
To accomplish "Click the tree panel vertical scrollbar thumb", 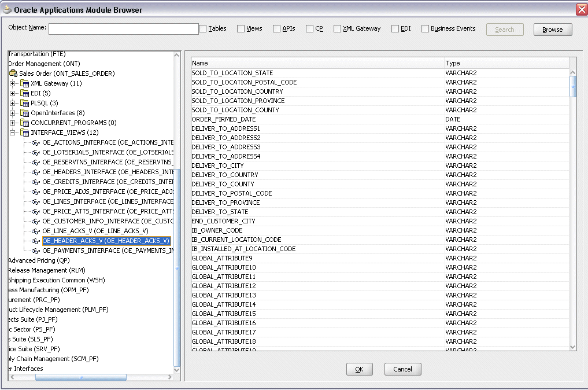I will pyautogui.click(x=177, y=267).
